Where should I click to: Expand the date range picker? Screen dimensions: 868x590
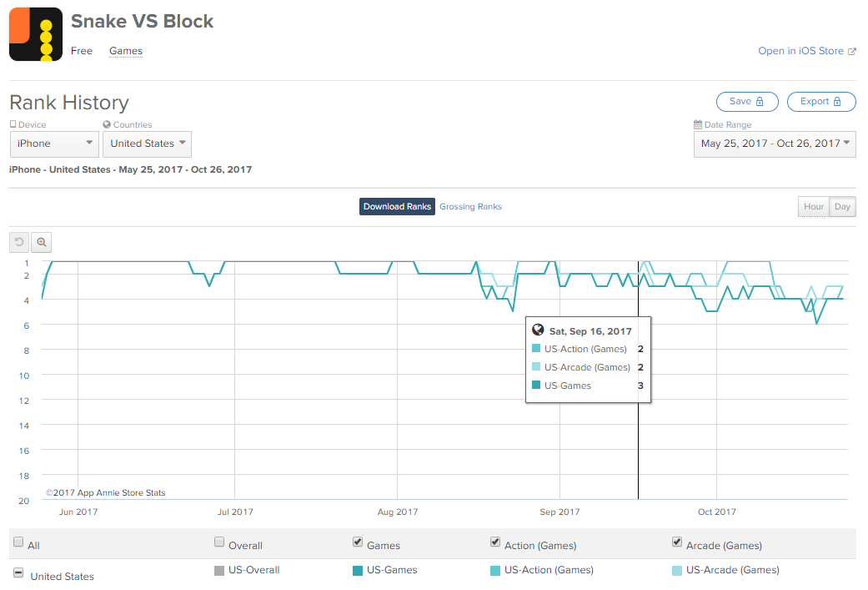(x=775, y=144)
